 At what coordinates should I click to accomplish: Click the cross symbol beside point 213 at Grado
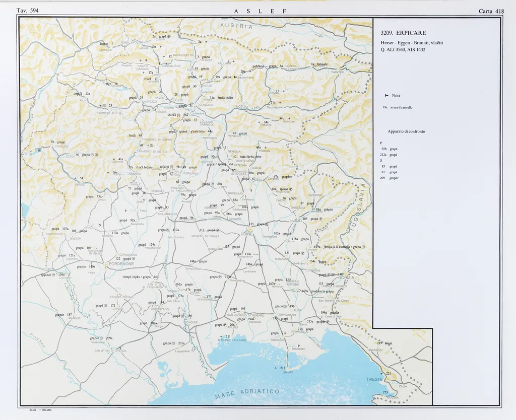[x=276, y=368]
